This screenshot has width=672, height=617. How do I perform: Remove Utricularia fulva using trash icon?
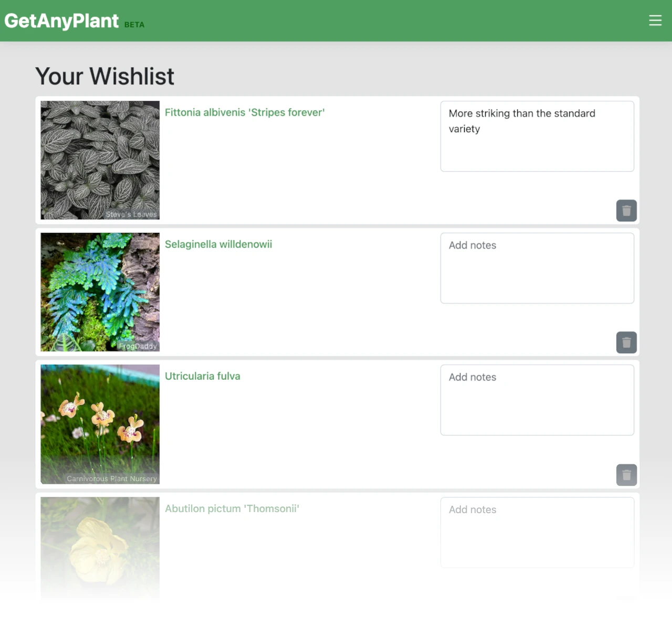pos(626,475)
